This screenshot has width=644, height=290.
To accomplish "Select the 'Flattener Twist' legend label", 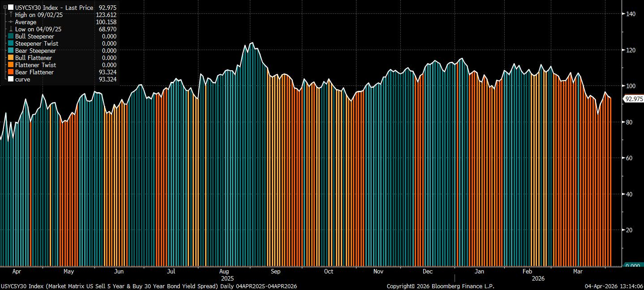I will [35, 65].
